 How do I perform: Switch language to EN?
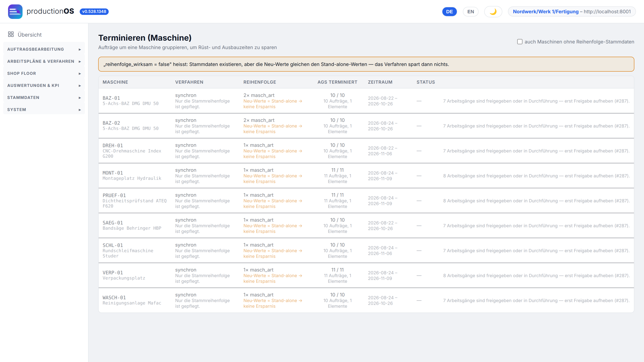coord(471,11)
